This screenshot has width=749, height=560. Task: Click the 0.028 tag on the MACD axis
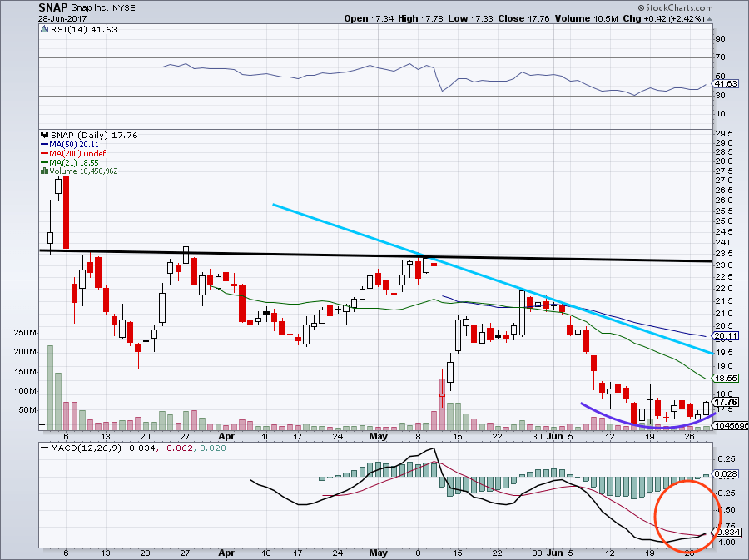pyautogui.click(x=727, y=474)
